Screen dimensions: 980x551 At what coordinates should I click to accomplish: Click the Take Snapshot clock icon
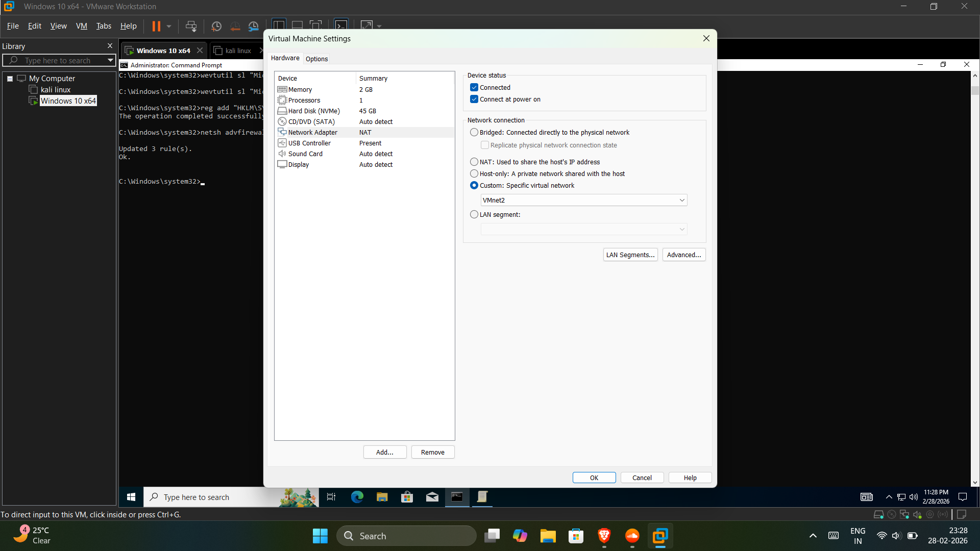coord(216,26)
